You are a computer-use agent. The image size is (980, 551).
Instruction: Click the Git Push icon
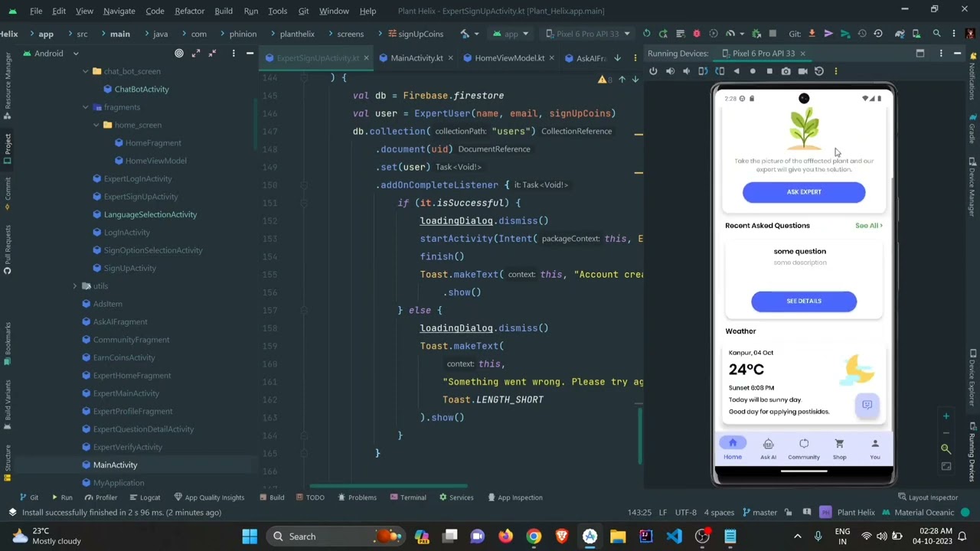(x=845, y=34)
